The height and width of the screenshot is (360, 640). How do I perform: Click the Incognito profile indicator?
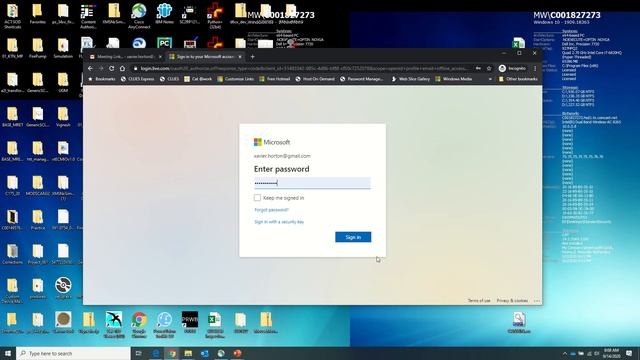(x=513, y=68)
